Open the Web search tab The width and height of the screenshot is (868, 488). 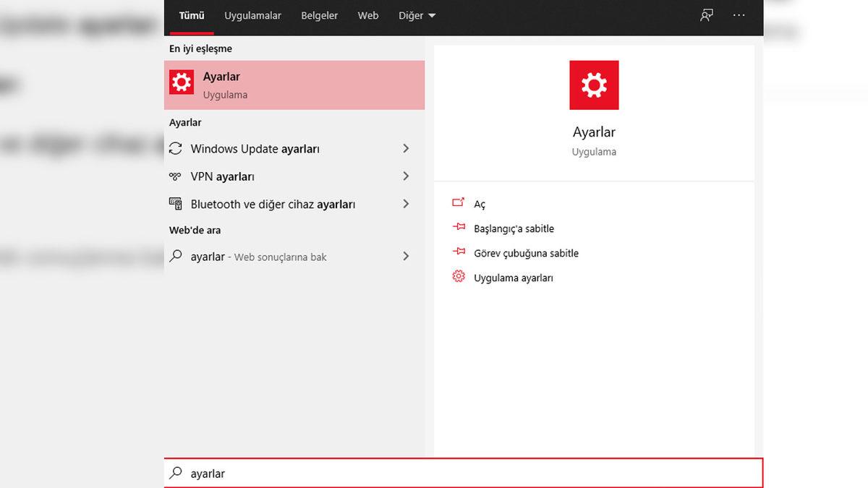[x=367, y=14]
